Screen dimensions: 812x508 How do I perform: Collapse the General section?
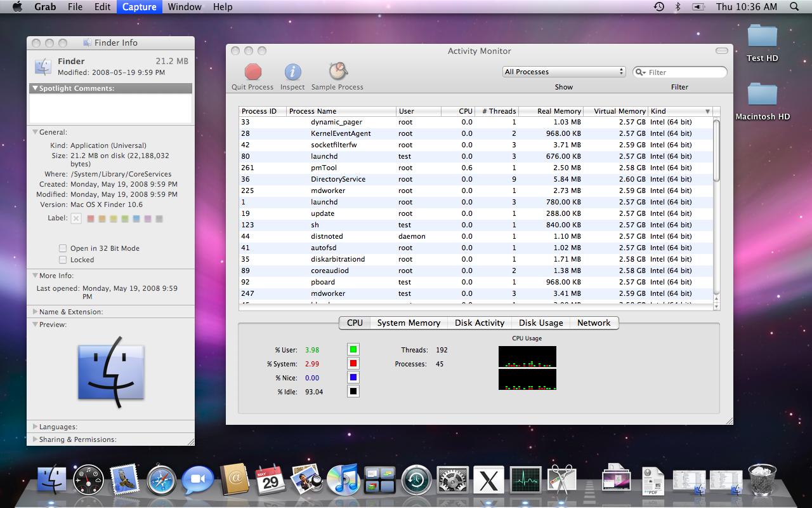pos(36,132)
